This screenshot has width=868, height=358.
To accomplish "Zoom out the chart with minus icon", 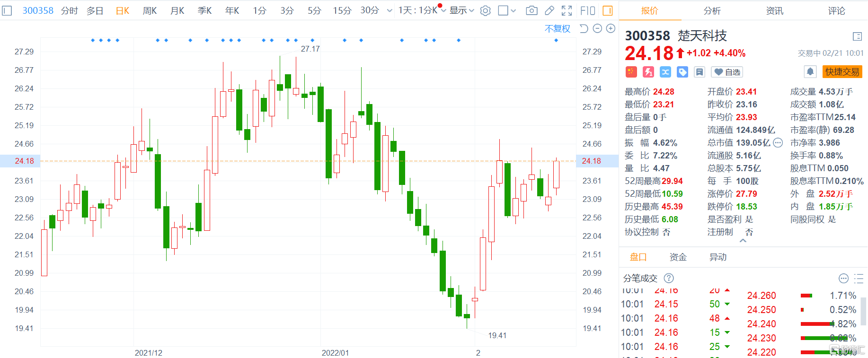I will (597, 29).
